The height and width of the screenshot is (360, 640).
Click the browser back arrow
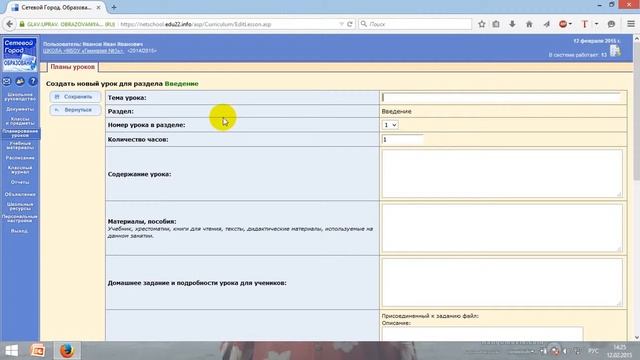tap(10, 24)
